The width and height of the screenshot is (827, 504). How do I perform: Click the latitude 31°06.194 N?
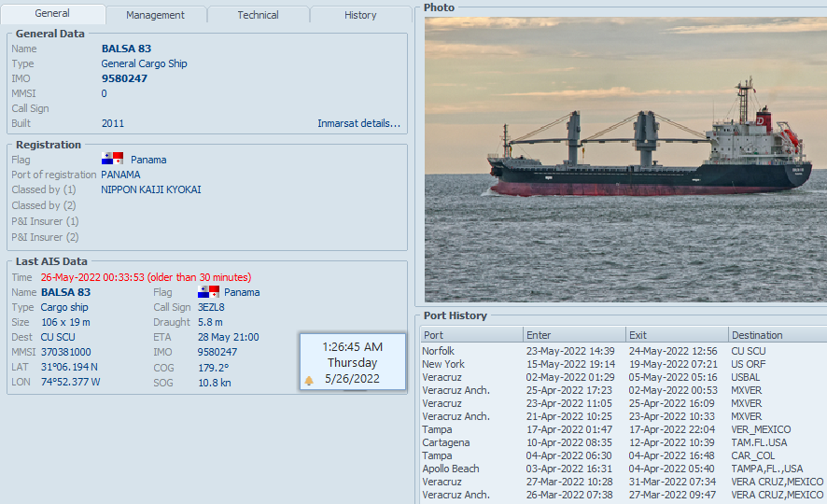69,367
